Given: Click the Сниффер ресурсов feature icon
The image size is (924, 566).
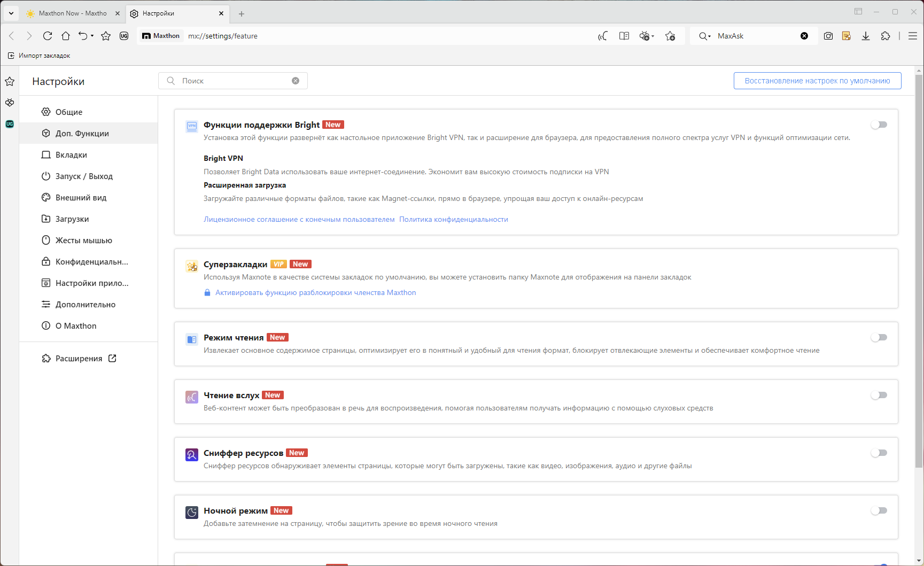Looking at the screenshot, I should pyautogui.click(x=192, y=454).
